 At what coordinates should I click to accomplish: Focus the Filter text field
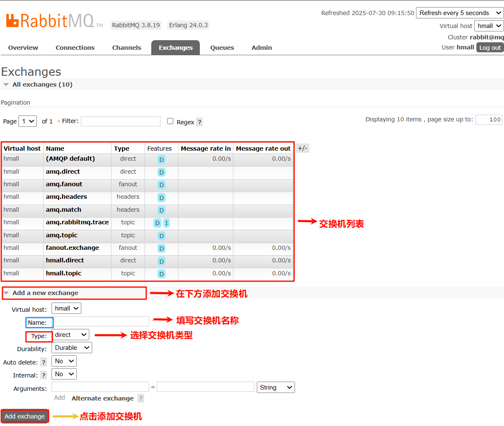[121, 121]
